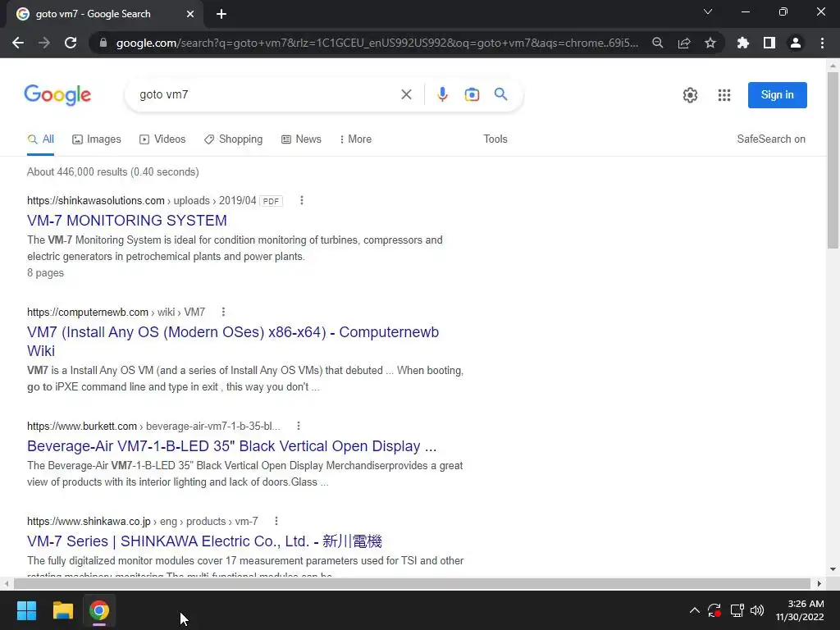Open Google apps grid

pos(724,95)
